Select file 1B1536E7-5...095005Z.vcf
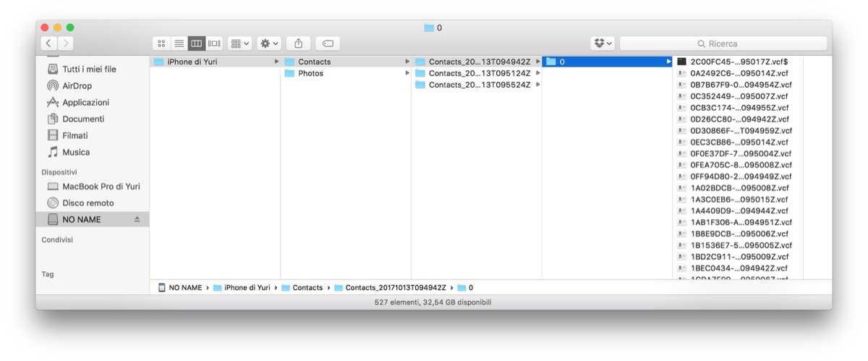This screenshot has height=361, width=868. pyautogui.click(x=739, y=245)
